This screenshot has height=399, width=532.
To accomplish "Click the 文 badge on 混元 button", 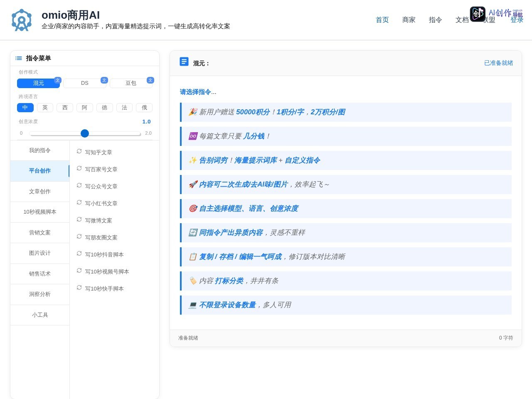I will (x=58, y=80).
